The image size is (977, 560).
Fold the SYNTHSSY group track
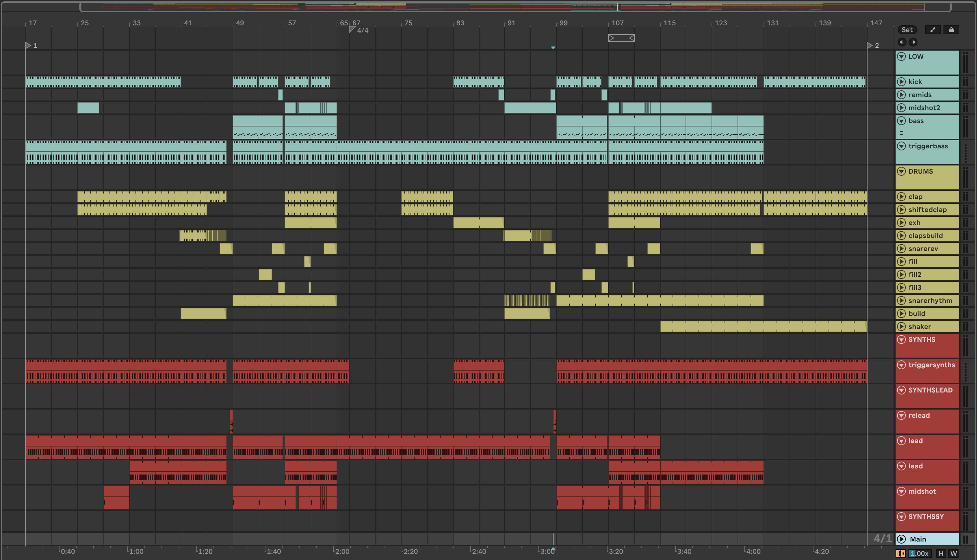pyautogui.click(x=902, y=517)
